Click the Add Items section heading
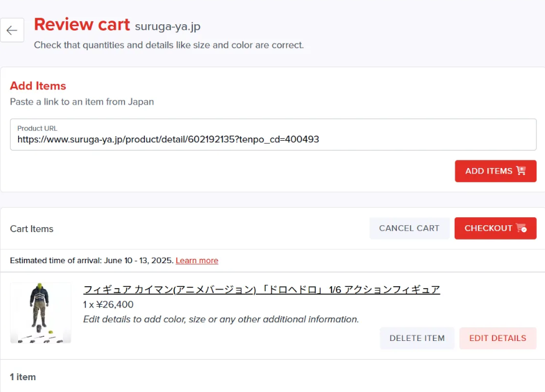 [x=38, y=86]
